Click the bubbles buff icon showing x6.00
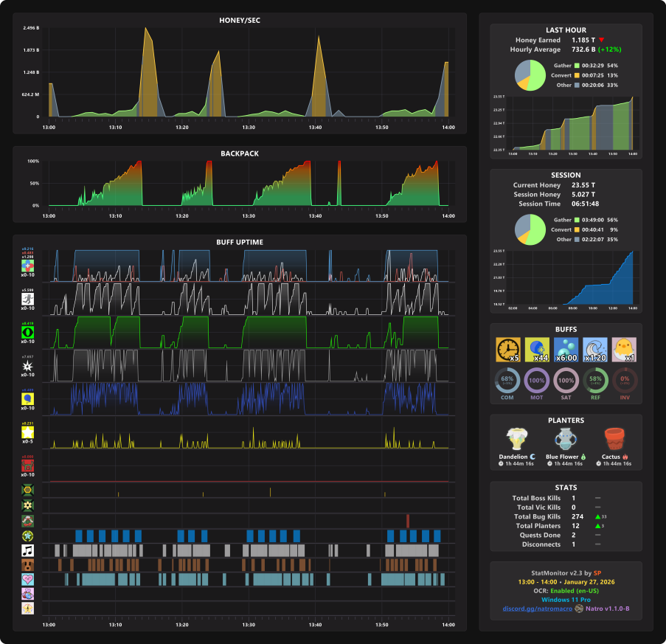 (566, 350)
